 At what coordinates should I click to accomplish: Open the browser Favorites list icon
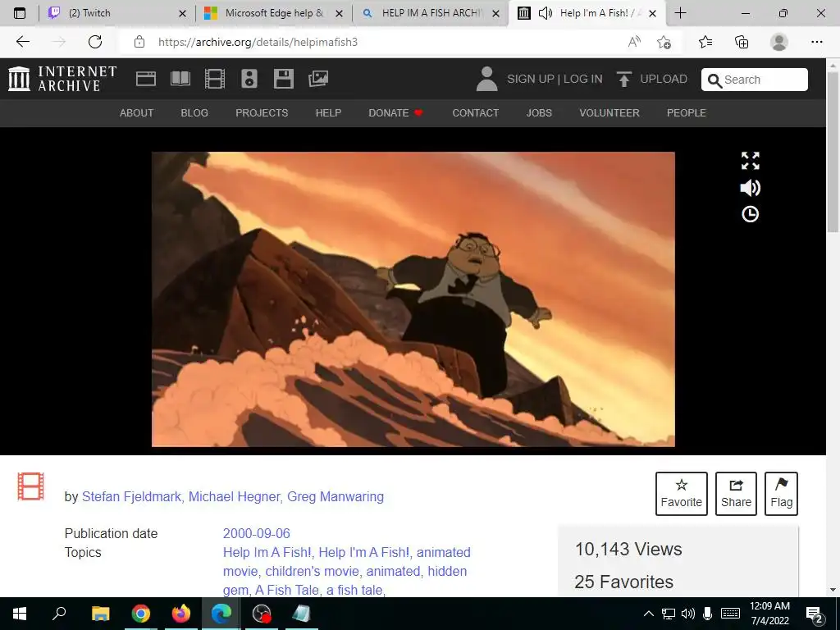pos(705,42)
